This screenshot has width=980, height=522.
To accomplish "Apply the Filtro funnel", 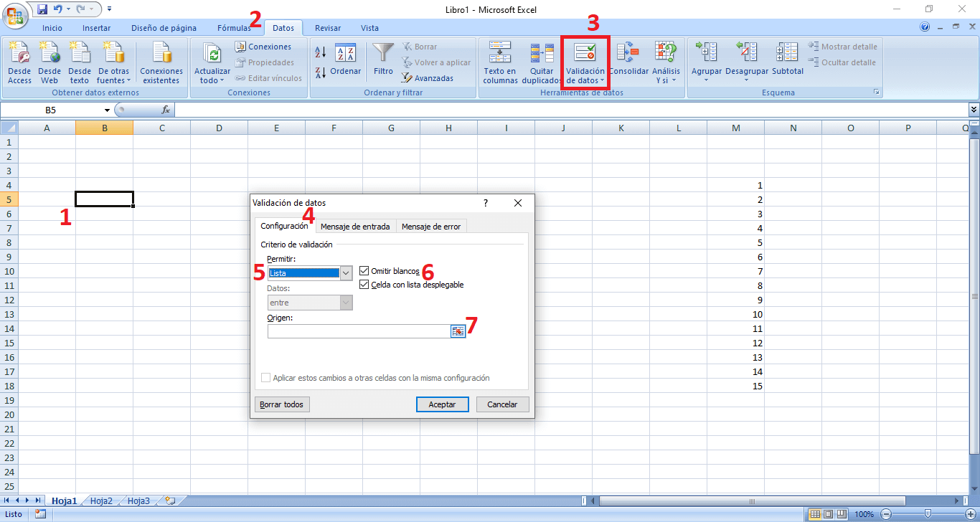I will [x=384, y=60].
